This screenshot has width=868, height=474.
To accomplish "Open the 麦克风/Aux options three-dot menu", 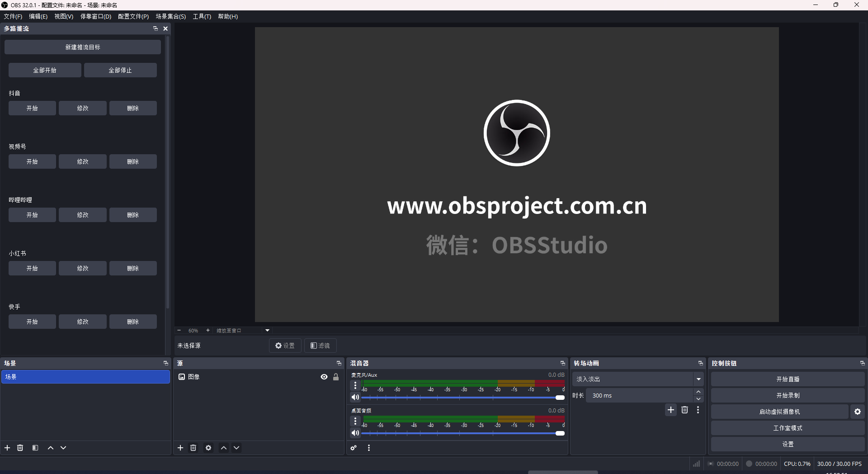I will click(x=355, y=385).
